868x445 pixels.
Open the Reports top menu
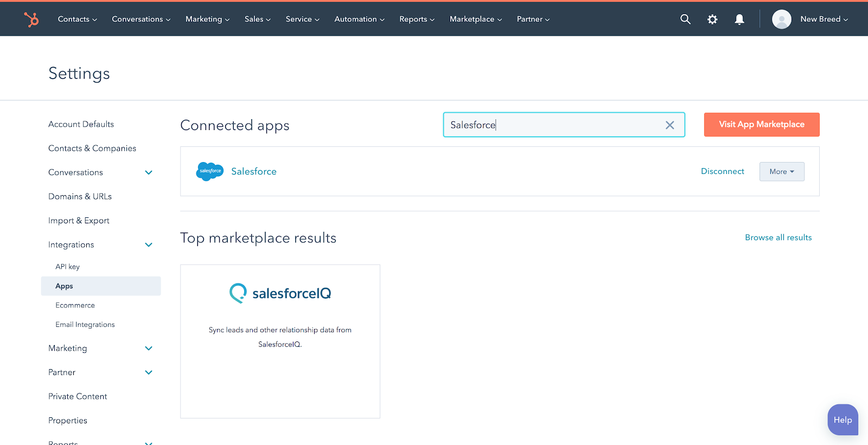click(417, 19)
